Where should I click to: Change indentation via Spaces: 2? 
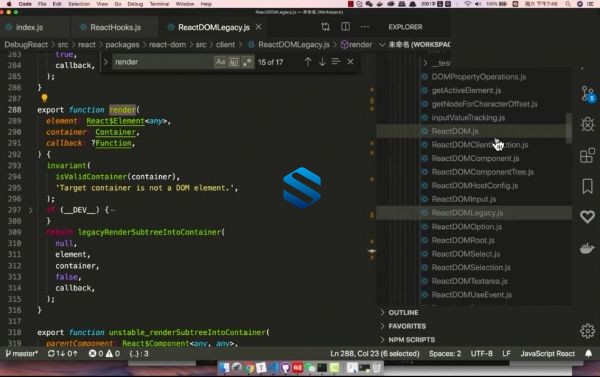pos(445,354)
